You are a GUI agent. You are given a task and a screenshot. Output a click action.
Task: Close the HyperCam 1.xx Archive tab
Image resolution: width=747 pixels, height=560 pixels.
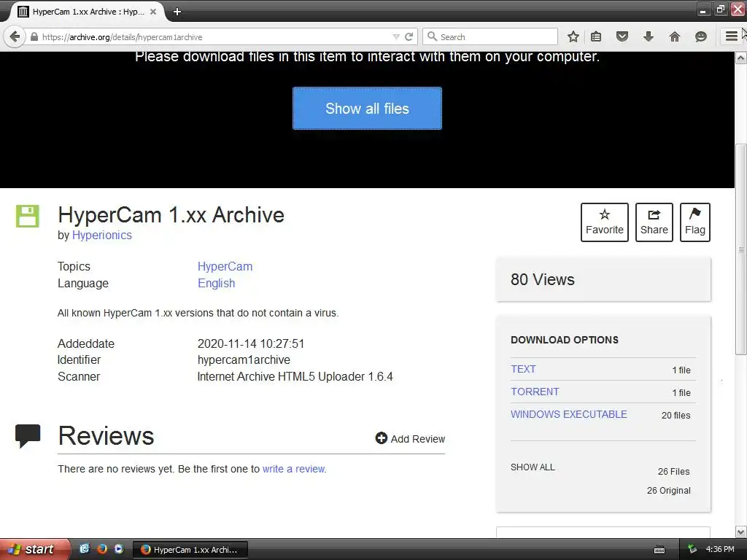(153, 12)
